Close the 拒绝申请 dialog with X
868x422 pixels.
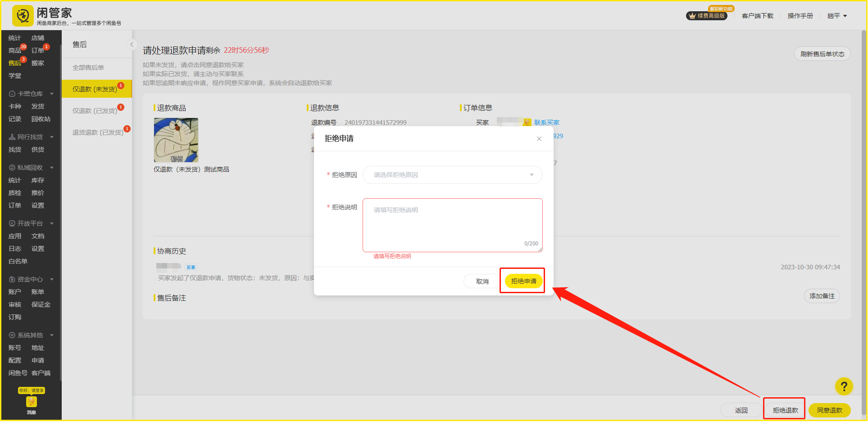pyautogui.click(x=539, y=139)
